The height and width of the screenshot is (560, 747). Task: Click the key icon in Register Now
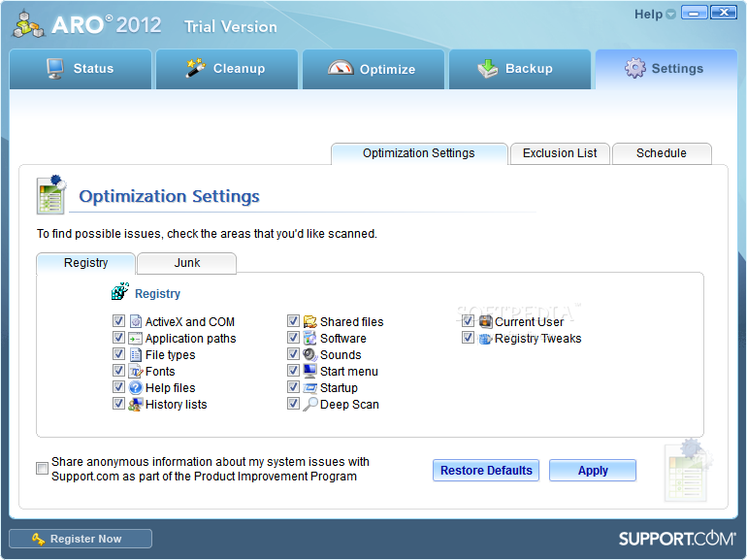pos(39,539)
